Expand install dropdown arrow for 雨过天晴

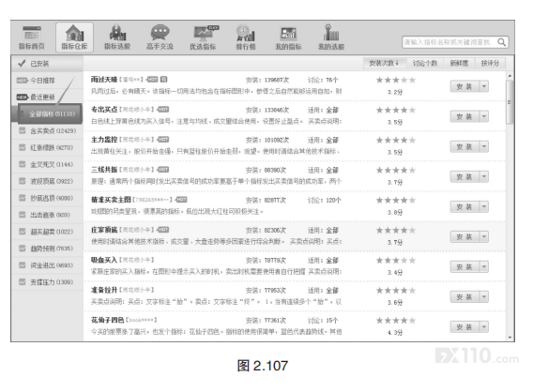click(x=484, y=86)
